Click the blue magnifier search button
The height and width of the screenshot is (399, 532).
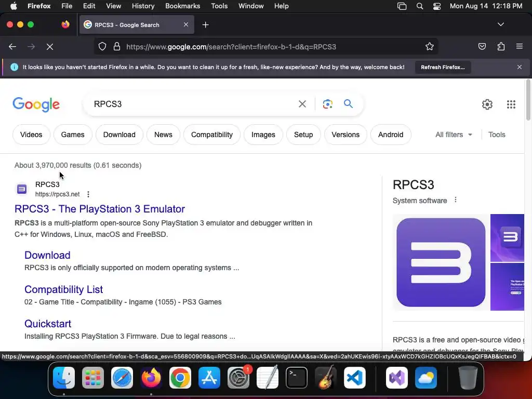point(348,103)
